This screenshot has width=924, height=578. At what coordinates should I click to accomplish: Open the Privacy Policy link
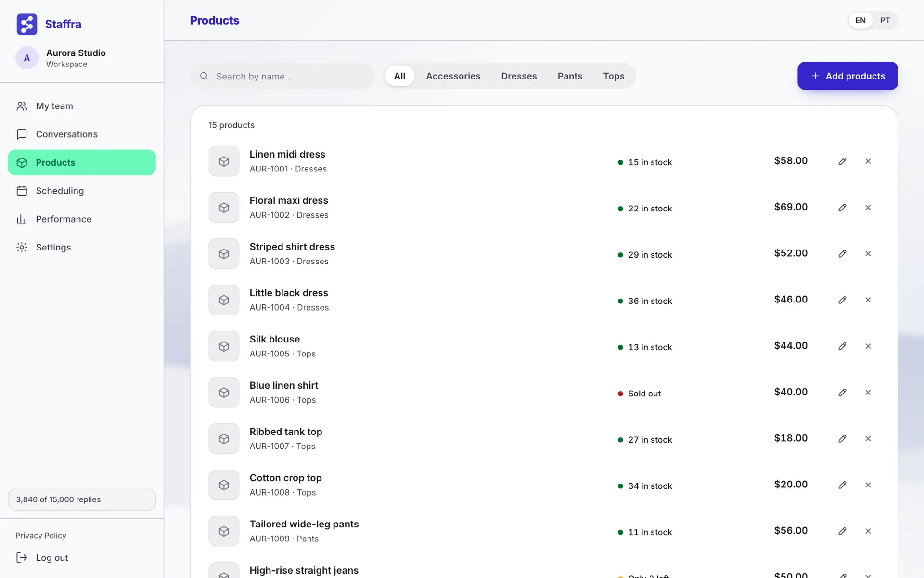41,536
